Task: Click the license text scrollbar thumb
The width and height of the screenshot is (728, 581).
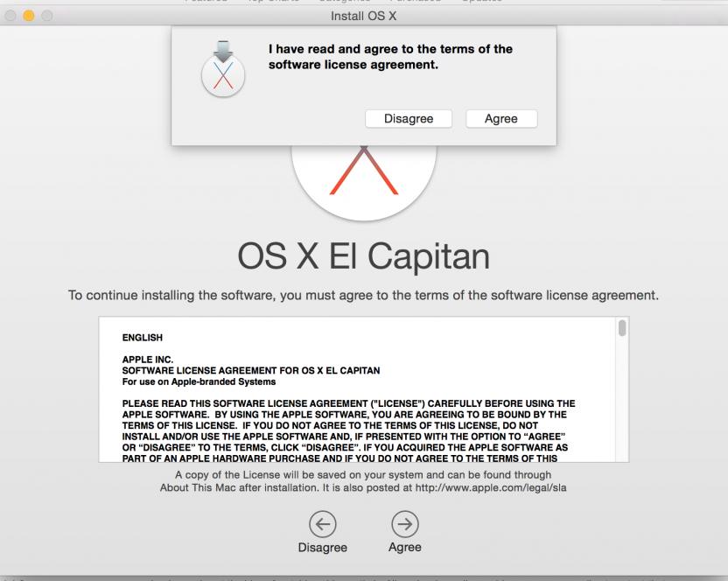Action: pyautogui.click(x=622, y=328)
